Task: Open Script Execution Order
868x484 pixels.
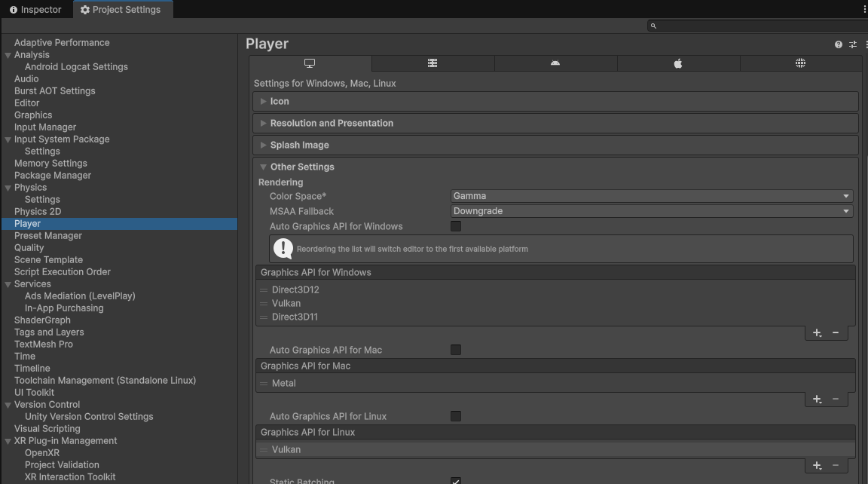Action: (63, 272)
